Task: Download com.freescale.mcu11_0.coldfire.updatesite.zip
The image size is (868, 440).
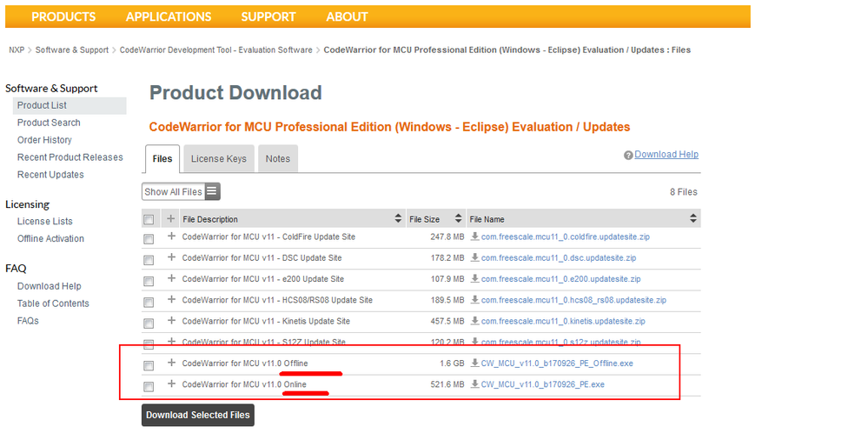Action: pyautogui.click(x=565, y=237)
